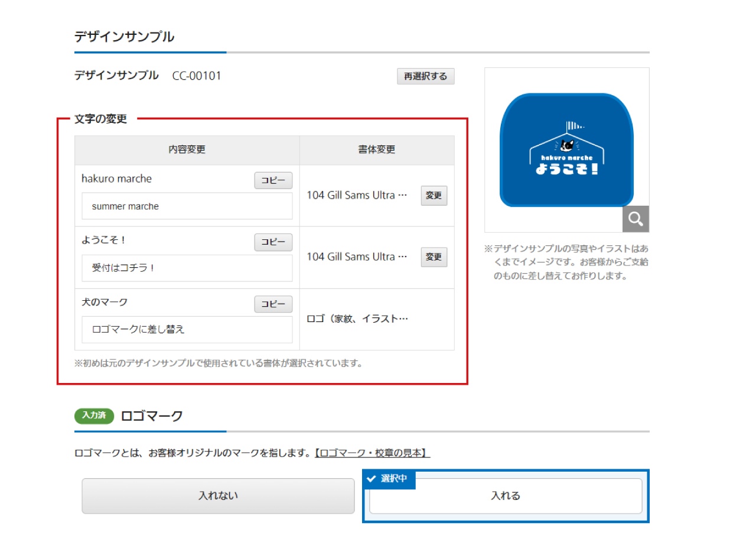Click the 再選択する button

pos(426,76)
